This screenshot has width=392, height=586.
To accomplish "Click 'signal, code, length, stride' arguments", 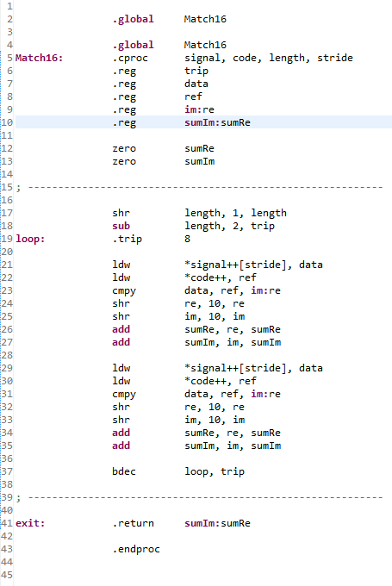I will point(268,59).
